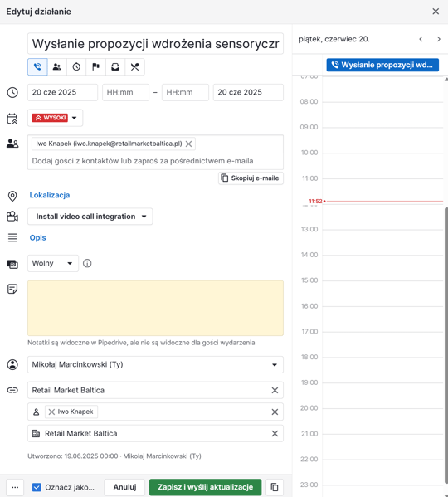Remove guest Iwo Knapek from attendees

coord(189,144)
